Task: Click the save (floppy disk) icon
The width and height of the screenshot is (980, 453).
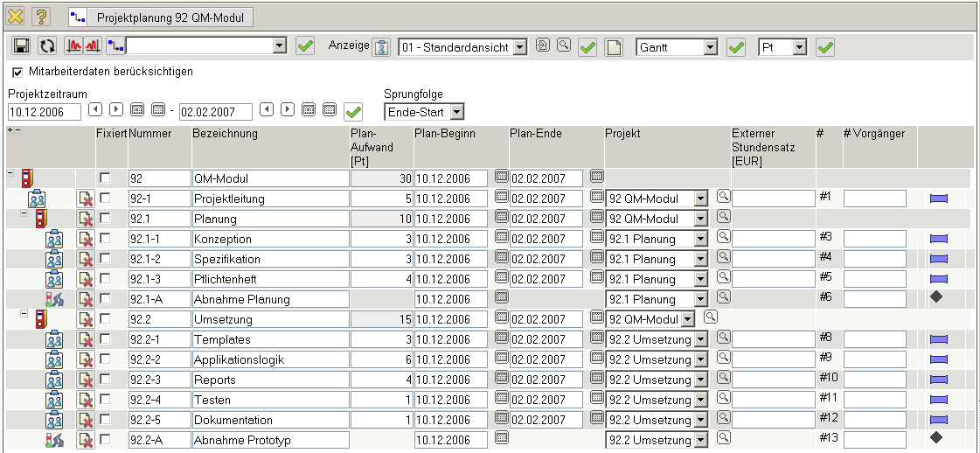Action: tap(22, 46)
